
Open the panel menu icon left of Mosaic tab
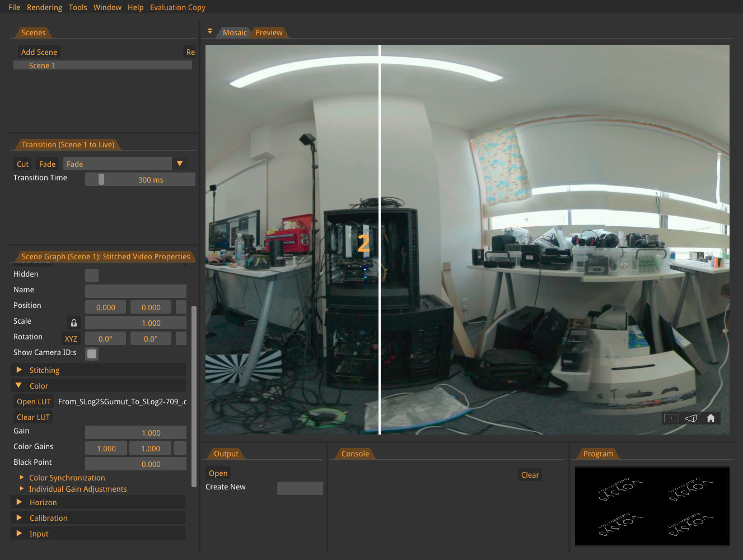point(209,32)
